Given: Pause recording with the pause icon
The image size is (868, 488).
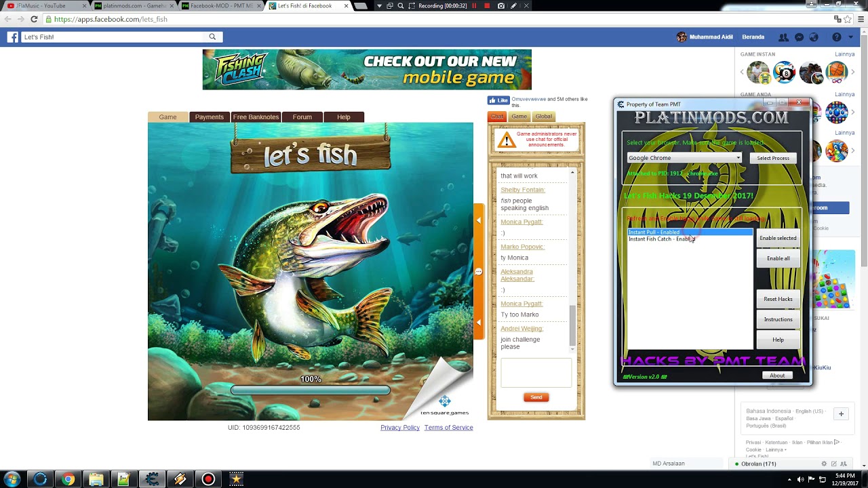Looking at the screenshot, I should [x=474, y=6].
